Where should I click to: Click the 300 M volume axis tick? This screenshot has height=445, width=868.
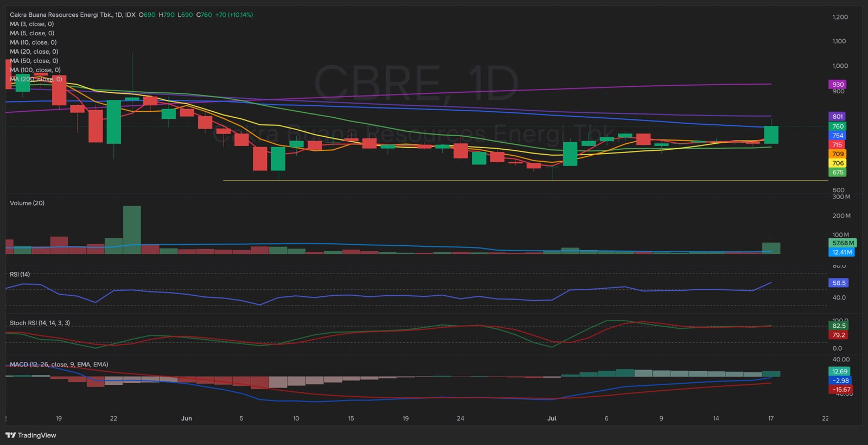[841, 197]
